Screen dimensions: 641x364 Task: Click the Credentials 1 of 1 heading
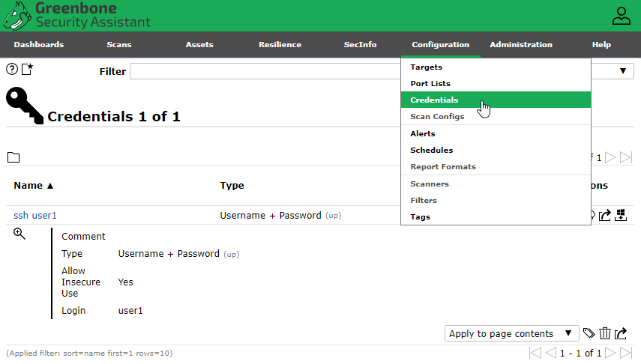coord(114,116)
